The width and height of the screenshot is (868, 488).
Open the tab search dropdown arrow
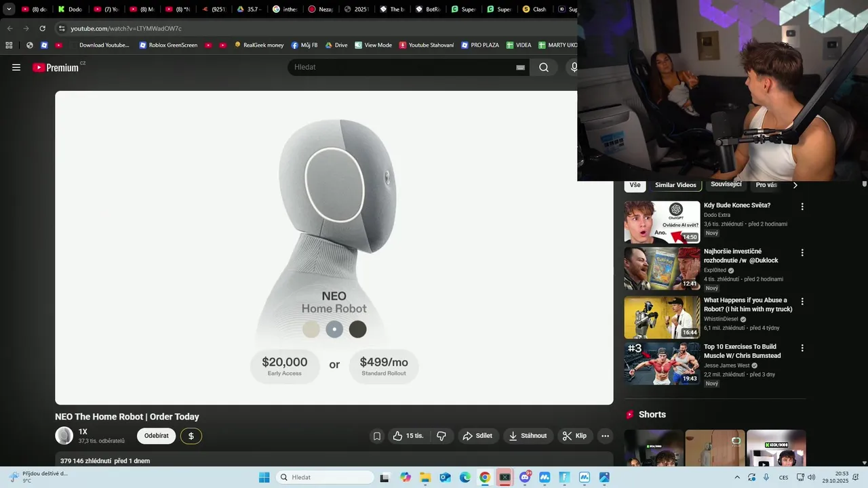(9, 9)
